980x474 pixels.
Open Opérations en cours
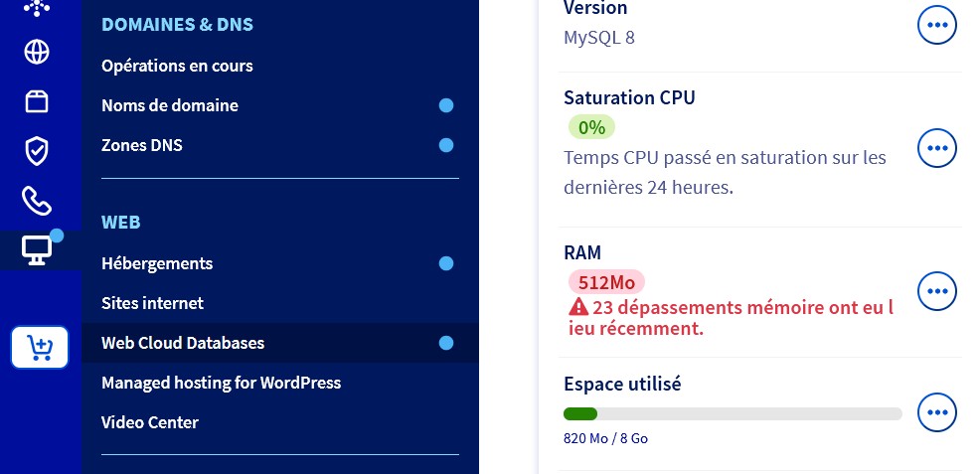(x=177, y=66)
